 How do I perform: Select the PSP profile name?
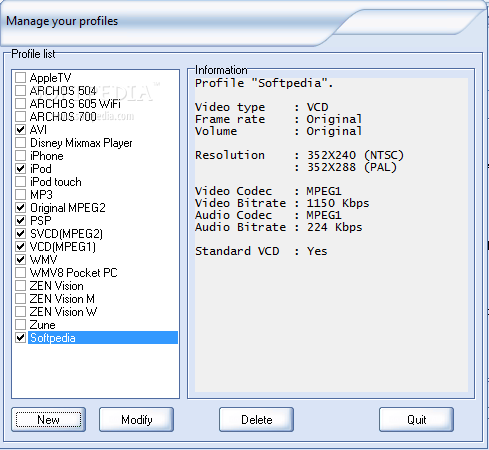41,221
